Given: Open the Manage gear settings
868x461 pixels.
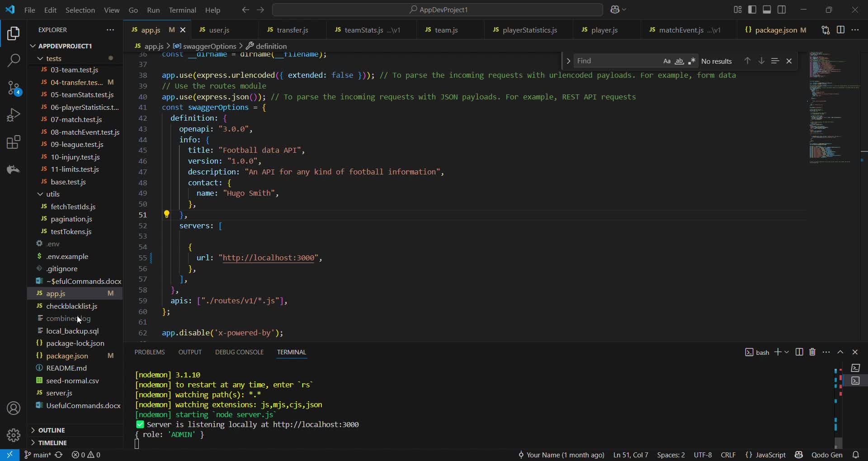Looking at the screenshot, I should 14,435.
